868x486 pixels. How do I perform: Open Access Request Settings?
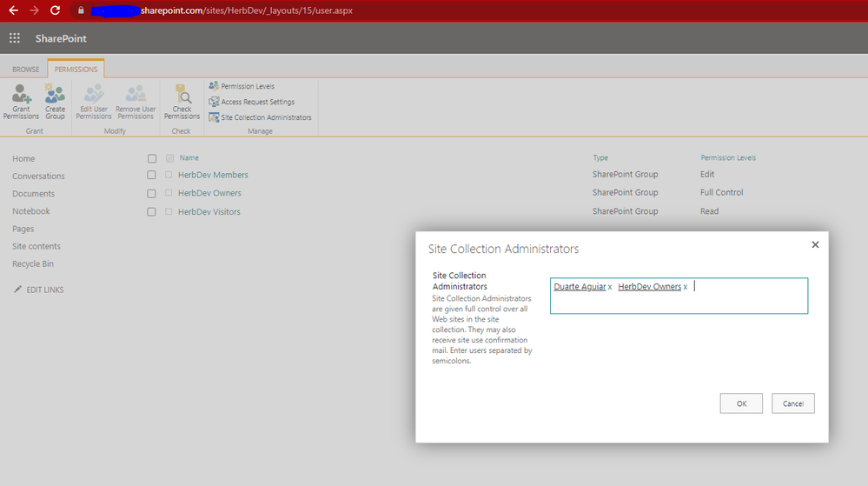coord(251,102)
